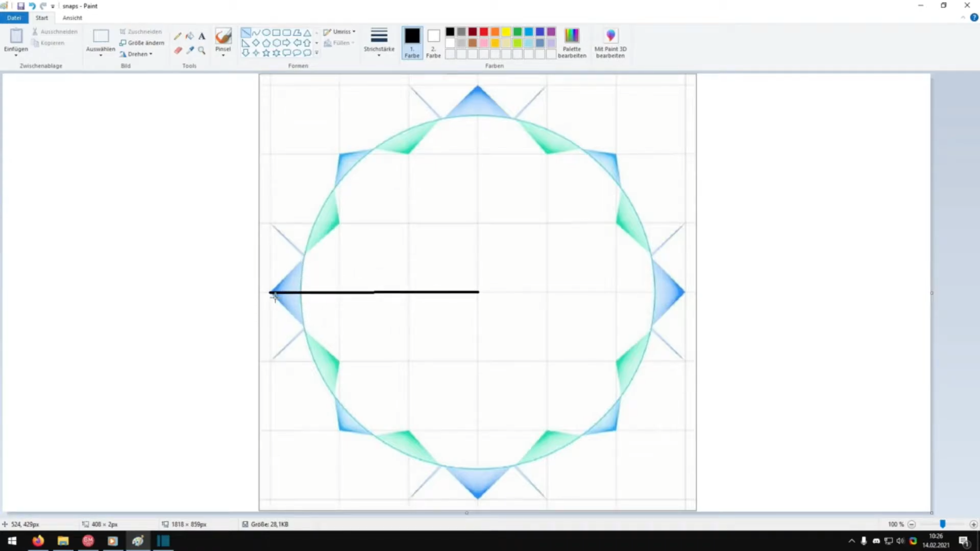Select the Pencil tool

178,36
